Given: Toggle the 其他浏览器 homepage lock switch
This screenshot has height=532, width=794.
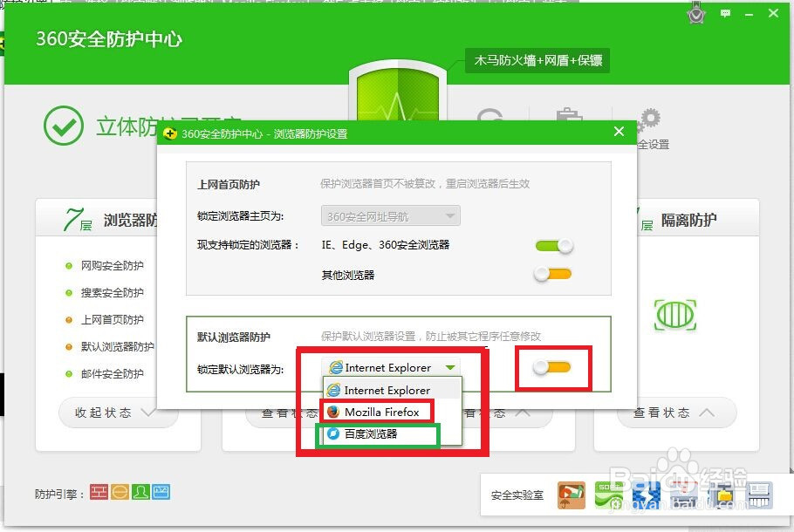Looking at the screenshot, I should point(553,275).
